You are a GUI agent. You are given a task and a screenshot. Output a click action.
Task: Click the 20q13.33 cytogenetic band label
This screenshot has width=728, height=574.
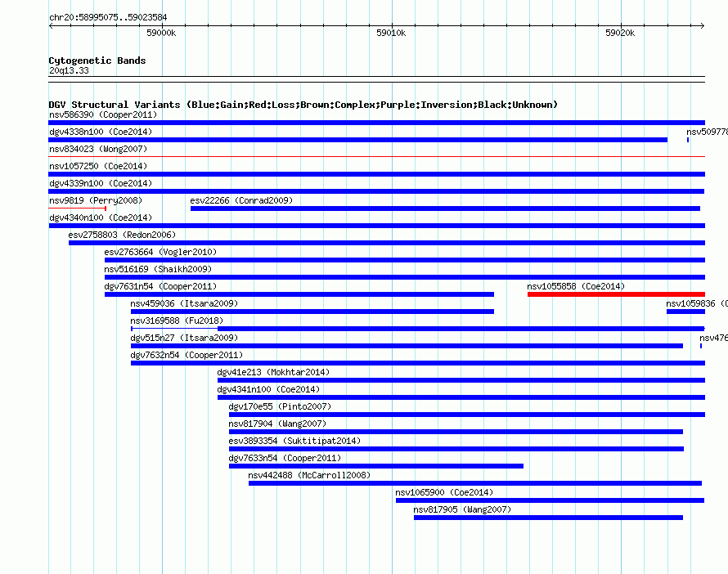(x=69, y=70)
